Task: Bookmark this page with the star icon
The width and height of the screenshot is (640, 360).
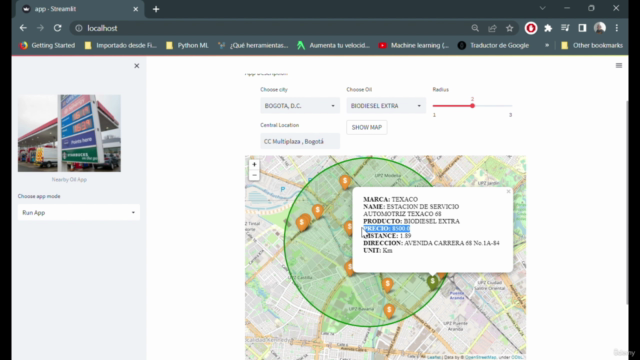Action: [509, 28]
